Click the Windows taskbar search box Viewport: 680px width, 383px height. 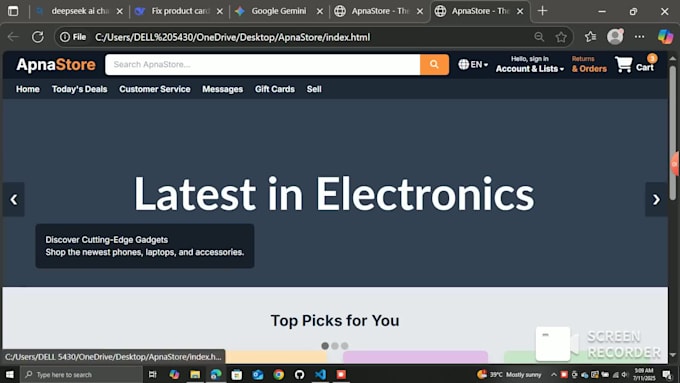pos(82,374)
